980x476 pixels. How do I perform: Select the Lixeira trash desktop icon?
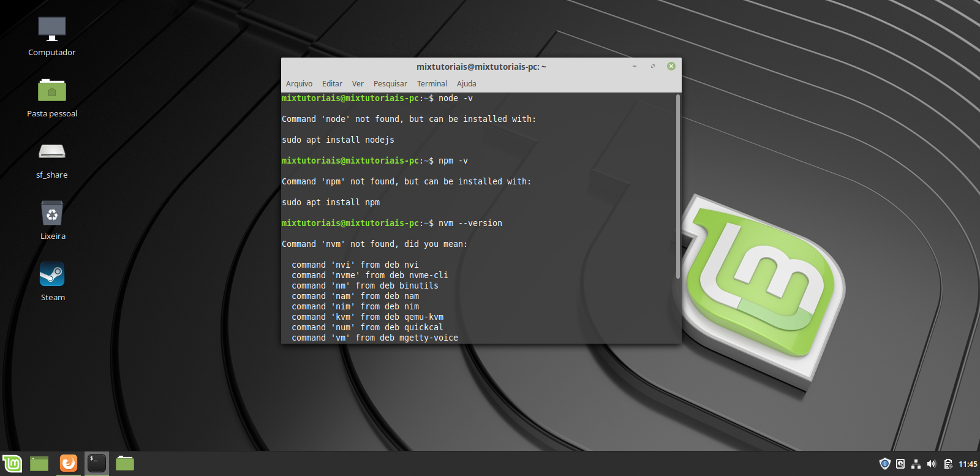52,221
